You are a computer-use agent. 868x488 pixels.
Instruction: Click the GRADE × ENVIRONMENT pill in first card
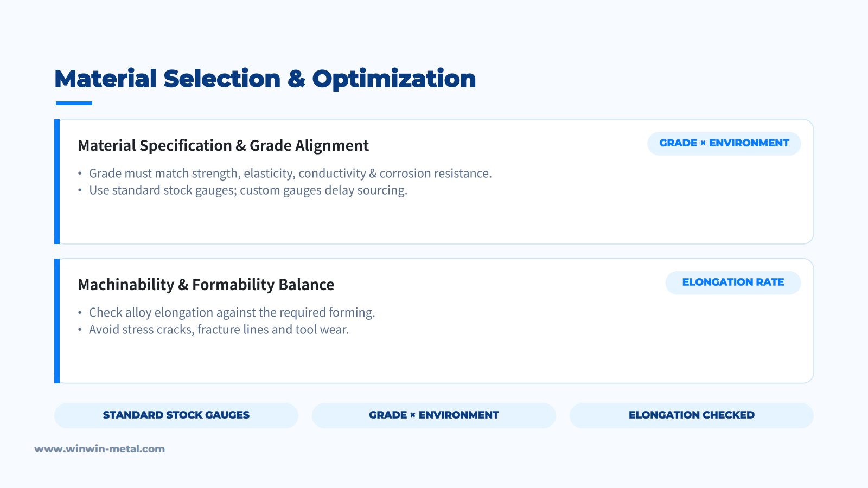click(724, 143)
